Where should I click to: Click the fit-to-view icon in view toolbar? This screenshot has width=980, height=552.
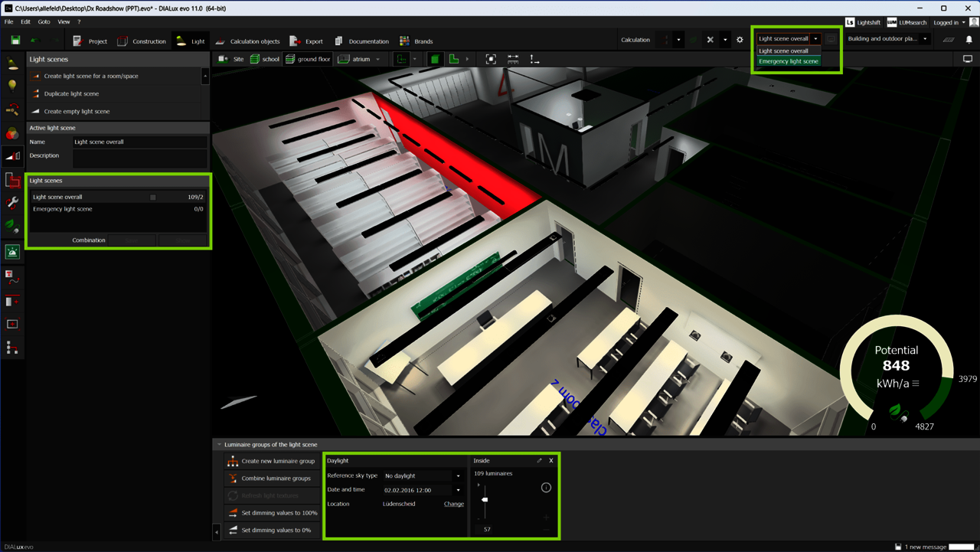coord(491,59)
